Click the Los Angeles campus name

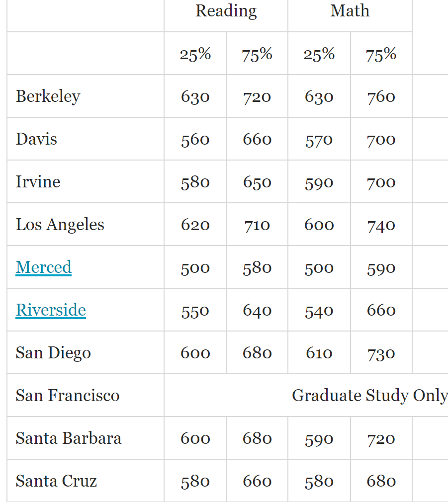tap(60, 225)
